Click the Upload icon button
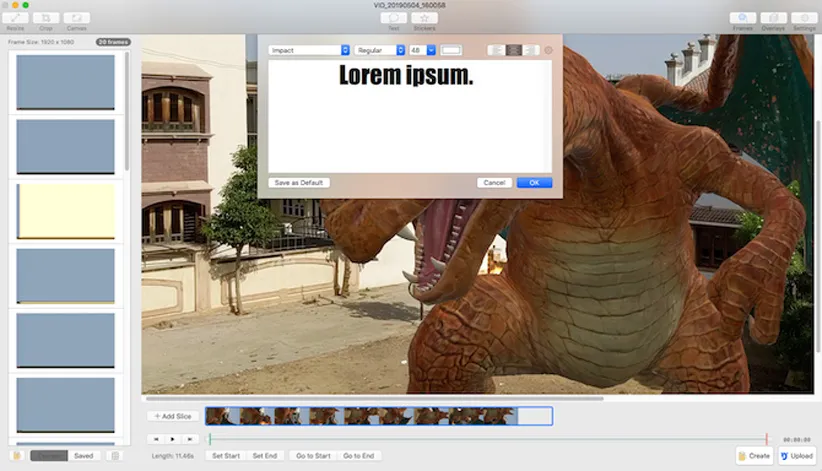 (x=797, y=456)
